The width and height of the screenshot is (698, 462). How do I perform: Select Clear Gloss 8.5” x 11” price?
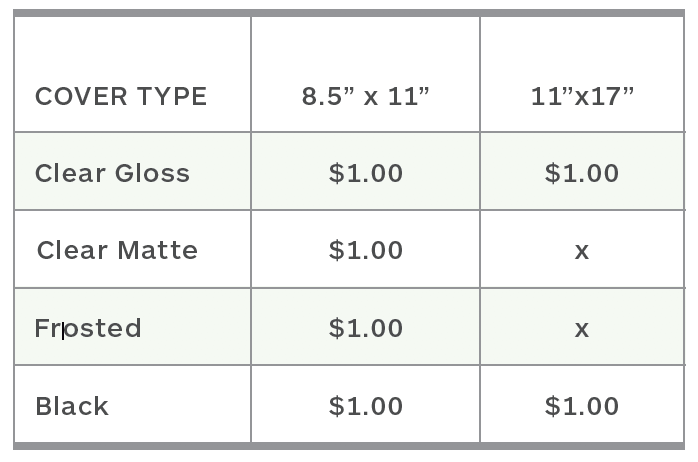click(366, 173)
